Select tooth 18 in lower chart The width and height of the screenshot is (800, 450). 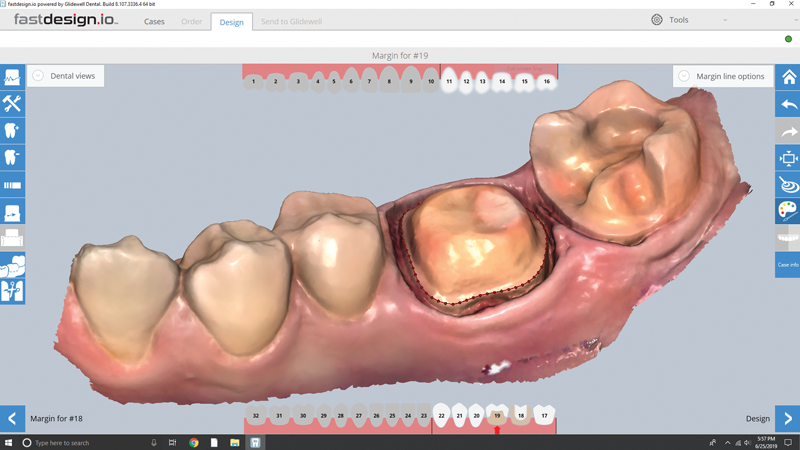point(520,415)
